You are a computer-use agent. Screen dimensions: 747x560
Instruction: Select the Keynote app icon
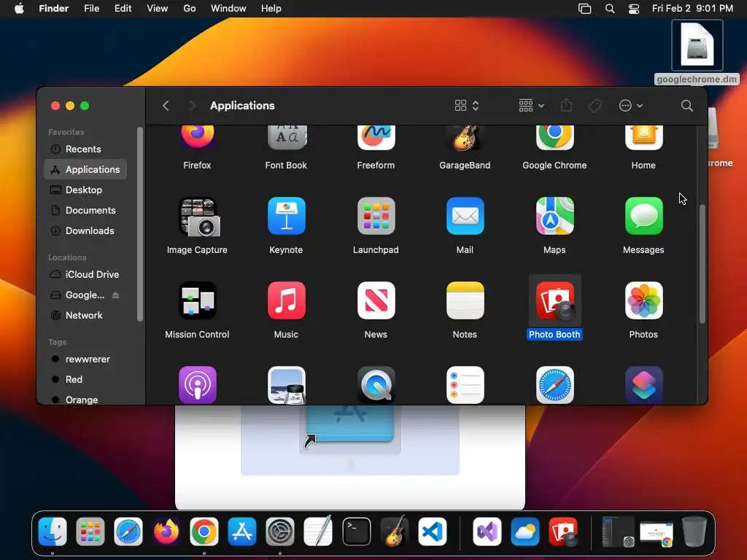tap(286, 216)
